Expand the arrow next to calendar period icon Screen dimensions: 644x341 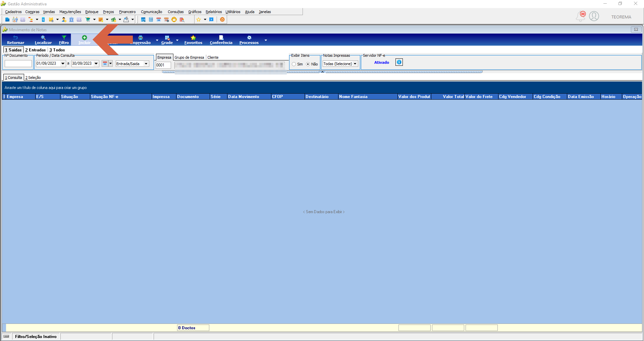(110, 63)
